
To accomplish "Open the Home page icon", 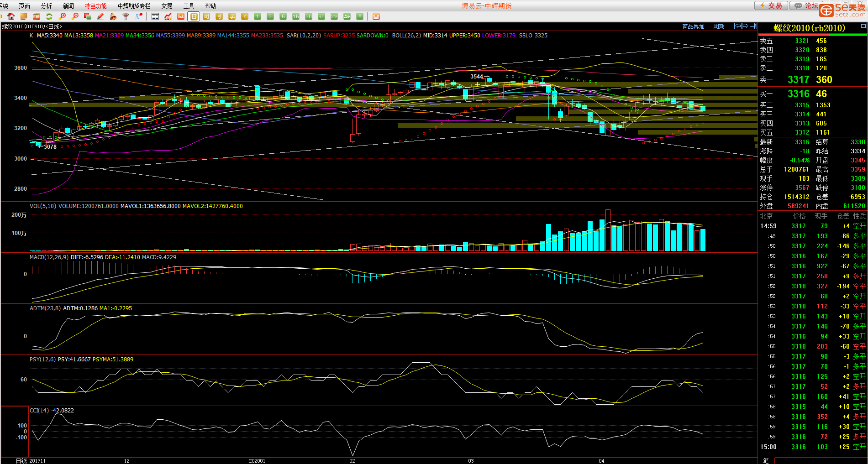I will pos(11,16).
